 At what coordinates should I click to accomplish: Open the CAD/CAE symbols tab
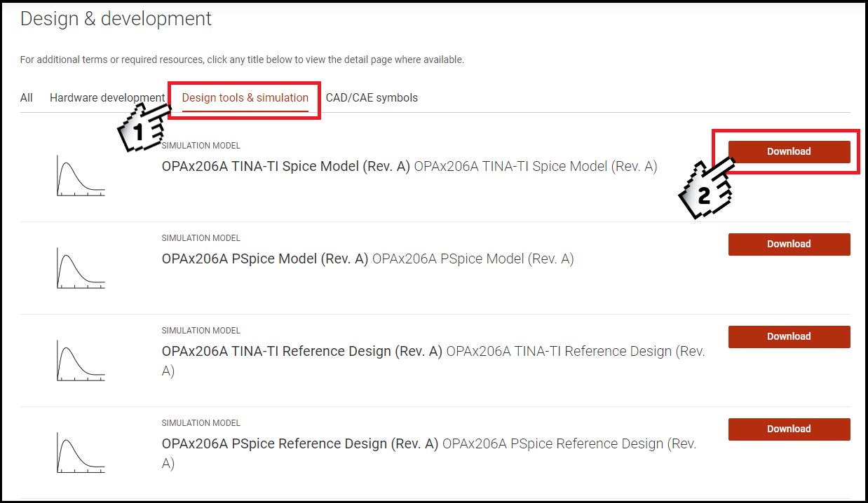click(372, 97)
